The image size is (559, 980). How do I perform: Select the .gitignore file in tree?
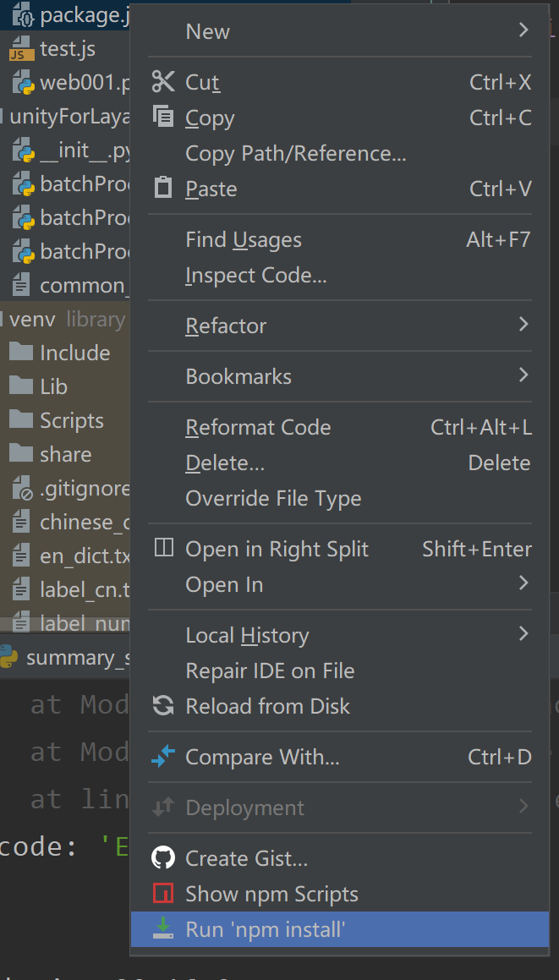click(83, 488)
